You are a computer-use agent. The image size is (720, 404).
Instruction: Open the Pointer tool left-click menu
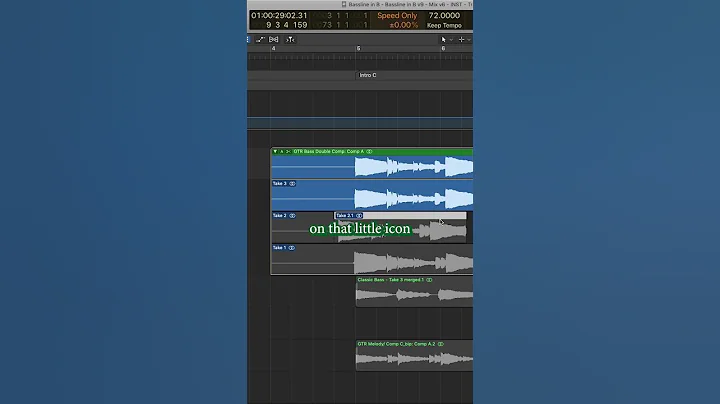tap(445, 40)
